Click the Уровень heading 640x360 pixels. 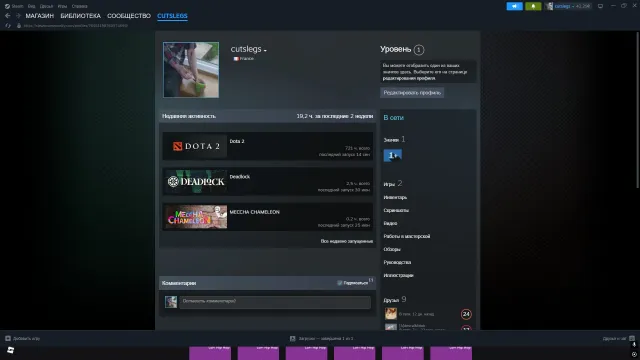point(395,49)
